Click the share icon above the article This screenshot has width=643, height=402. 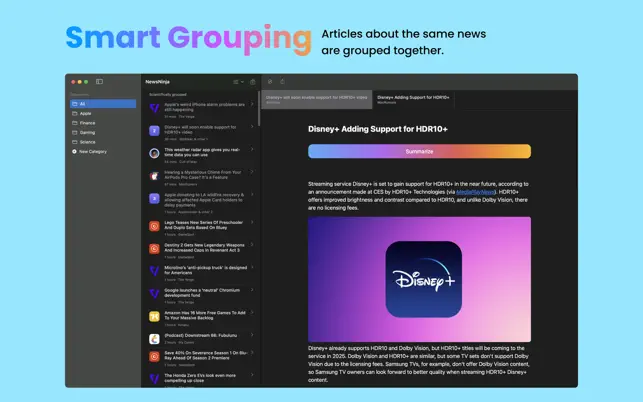click(283, 81)
